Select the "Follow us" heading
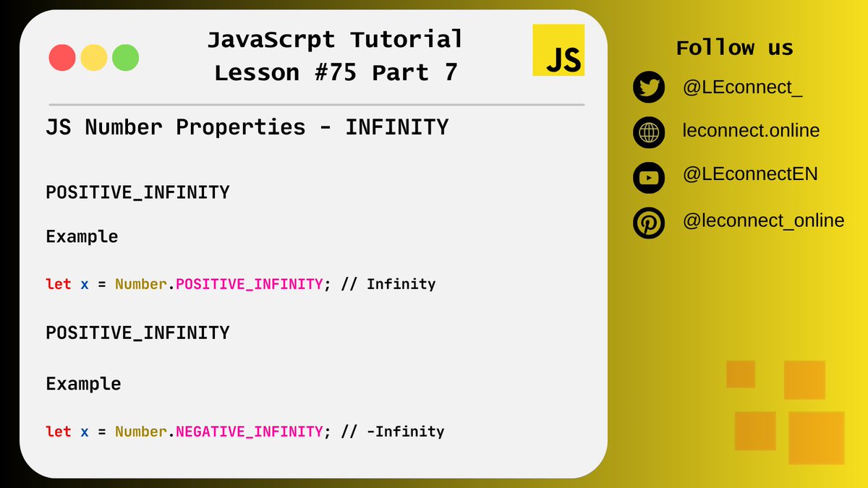This screenshot has height=488, width=868. pyautogui.click(x=734, y=48)
